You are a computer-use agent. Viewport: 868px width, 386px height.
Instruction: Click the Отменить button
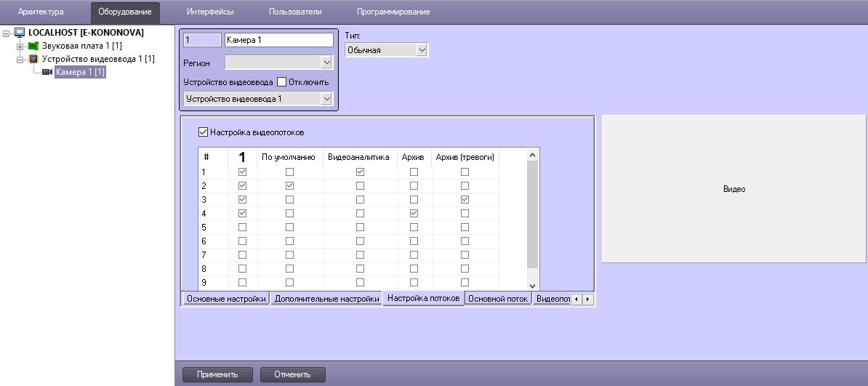coord(292,374)
